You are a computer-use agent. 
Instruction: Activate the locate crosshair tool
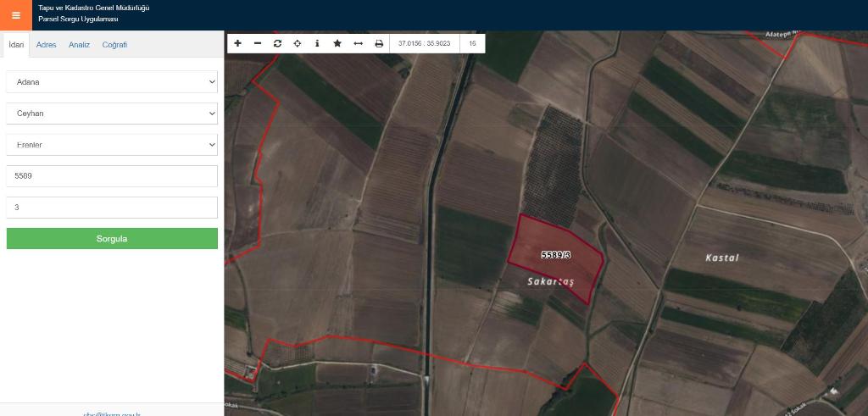click(x=298, y=43)
